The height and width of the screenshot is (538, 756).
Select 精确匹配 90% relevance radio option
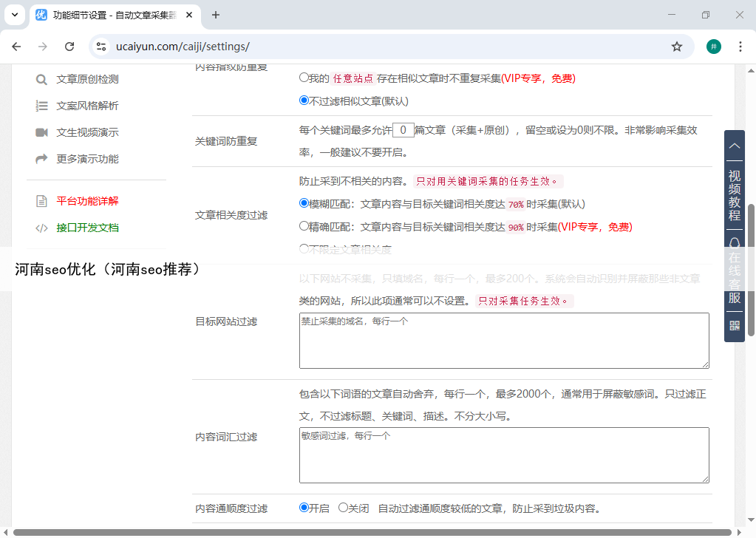point(304,226)
